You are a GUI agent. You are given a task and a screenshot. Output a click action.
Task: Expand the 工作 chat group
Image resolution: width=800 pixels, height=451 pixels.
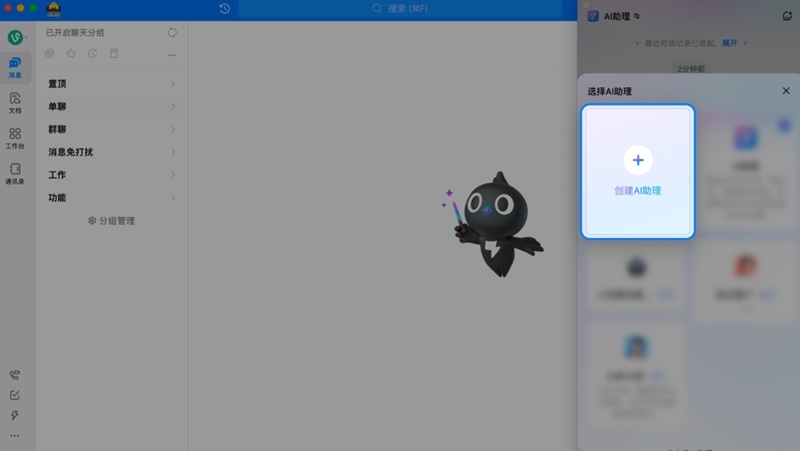pos(111,175)
